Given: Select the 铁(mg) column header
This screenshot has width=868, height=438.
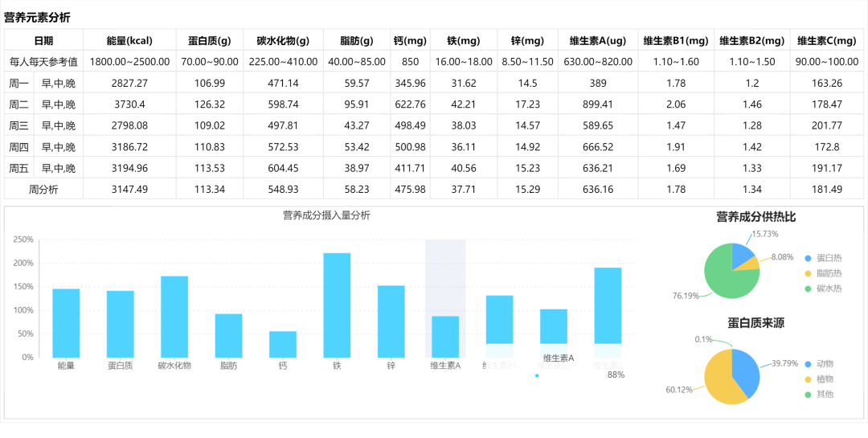Looking at the screenshot, I should (x=464, y=40).
